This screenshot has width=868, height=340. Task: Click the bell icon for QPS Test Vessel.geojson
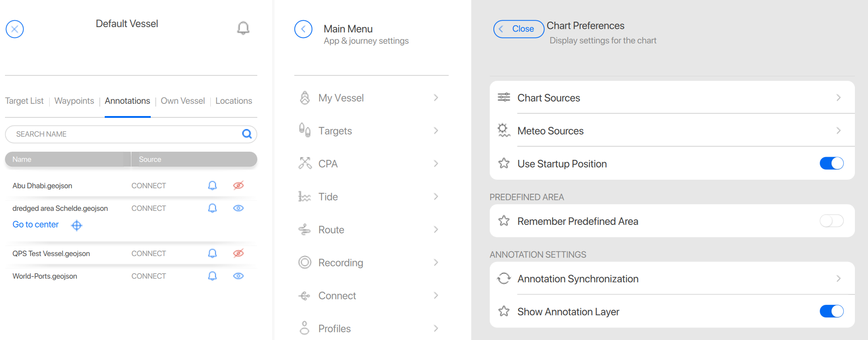(x=212, y=253)
